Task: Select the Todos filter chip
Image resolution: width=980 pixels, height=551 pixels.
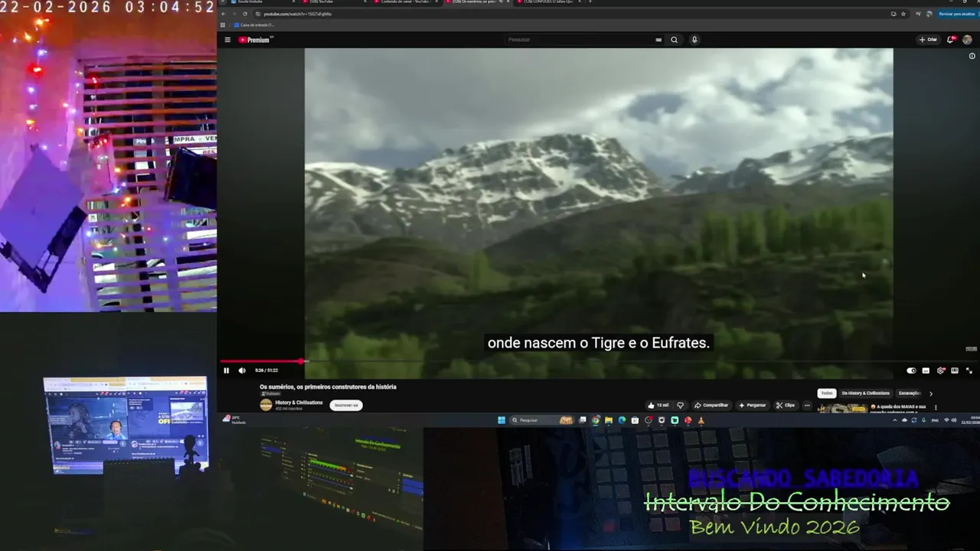Action: tap(827, 393)
